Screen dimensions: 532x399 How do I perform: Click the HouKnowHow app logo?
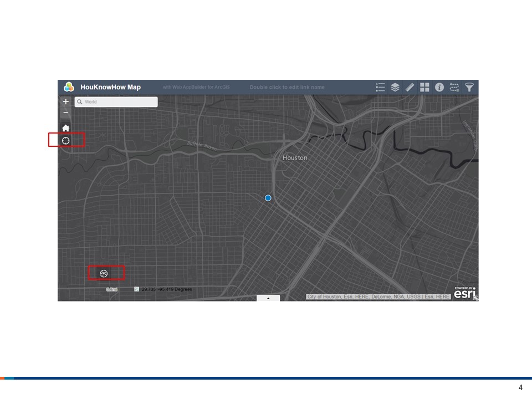tap(69, 87)
